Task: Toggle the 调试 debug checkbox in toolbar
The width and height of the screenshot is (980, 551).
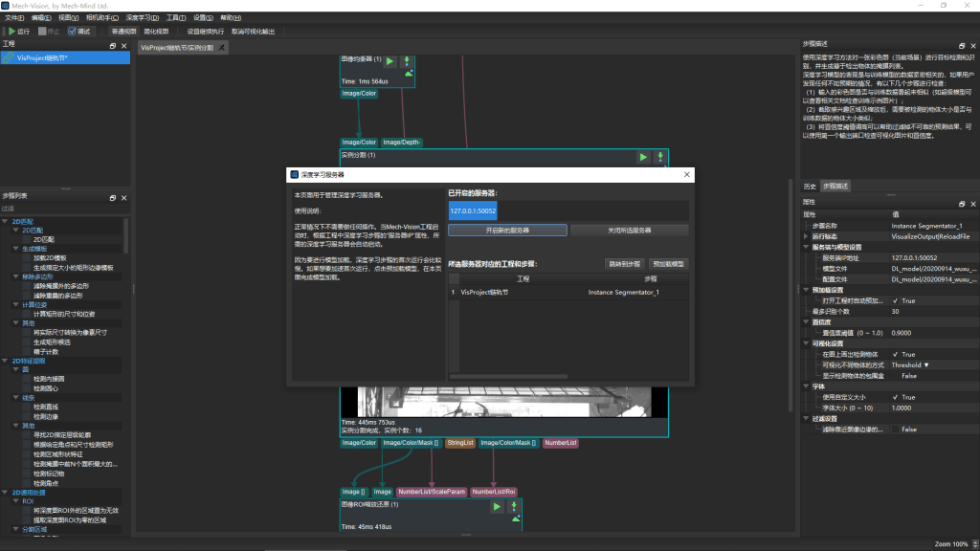Action: [x=73, y=32]
